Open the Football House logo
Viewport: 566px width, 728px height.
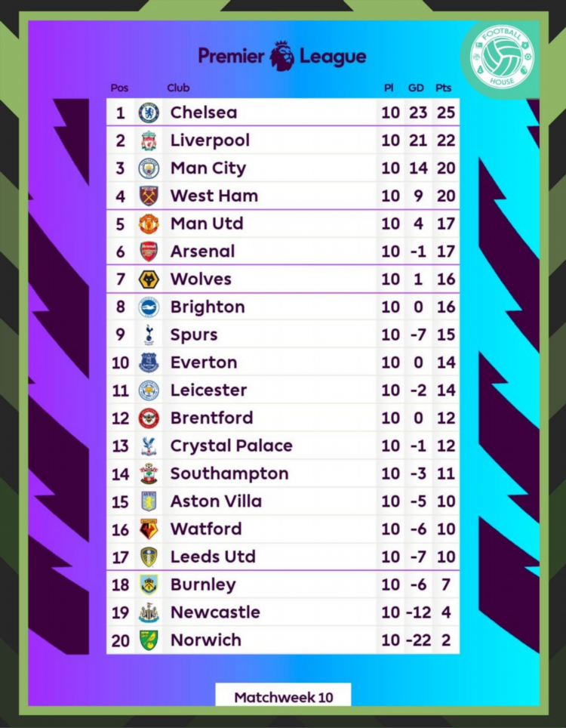click(x=502, y=57)
